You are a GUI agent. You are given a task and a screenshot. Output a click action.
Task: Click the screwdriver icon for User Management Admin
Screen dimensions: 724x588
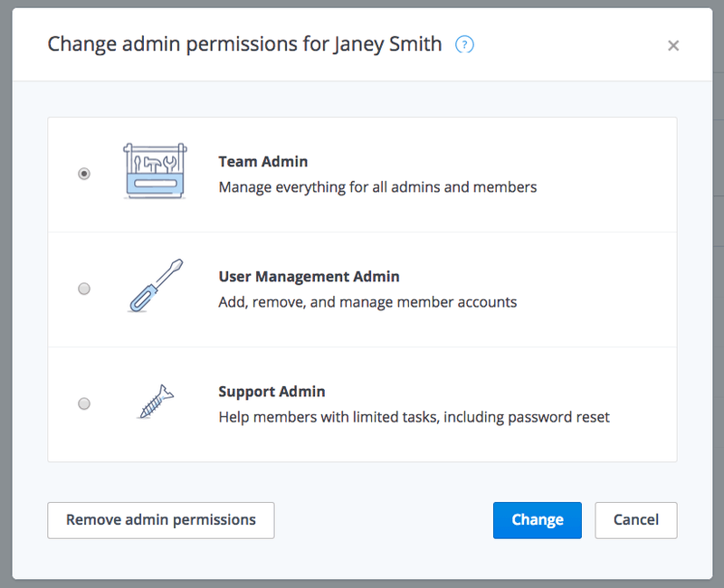click(x=155, y=288)
